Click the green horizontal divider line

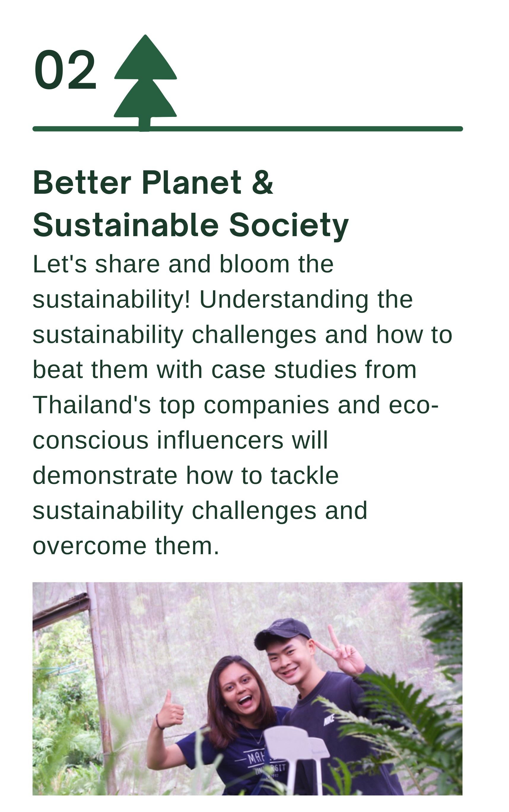coord(303,128)
